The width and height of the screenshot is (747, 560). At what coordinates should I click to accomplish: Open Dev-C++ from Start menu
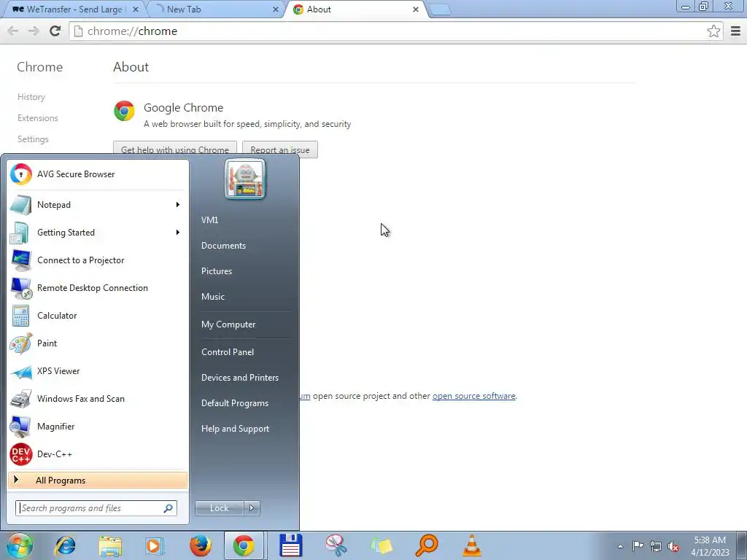pyautogui.click(x=98, y=454)
